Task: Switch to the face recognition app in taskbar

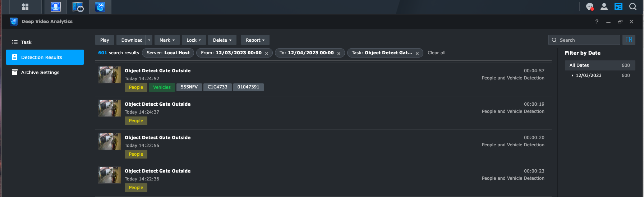Action: (x=56, y=7)
